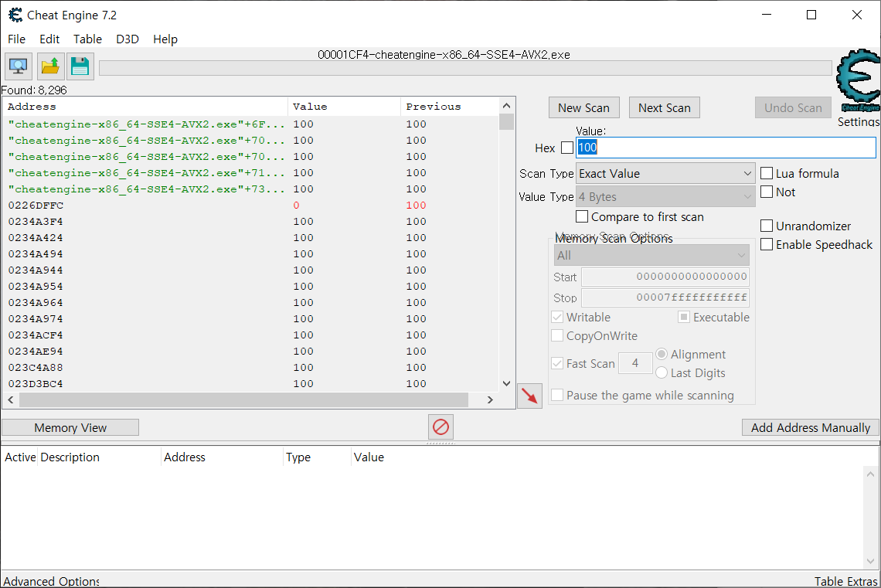Select the green cheatengine exe +6F row

(250, 124)
